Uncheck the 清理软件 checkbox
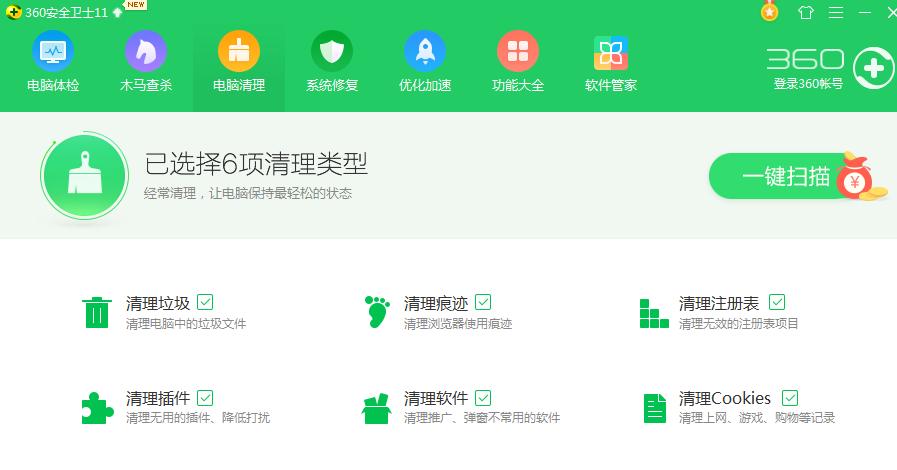 483,397
